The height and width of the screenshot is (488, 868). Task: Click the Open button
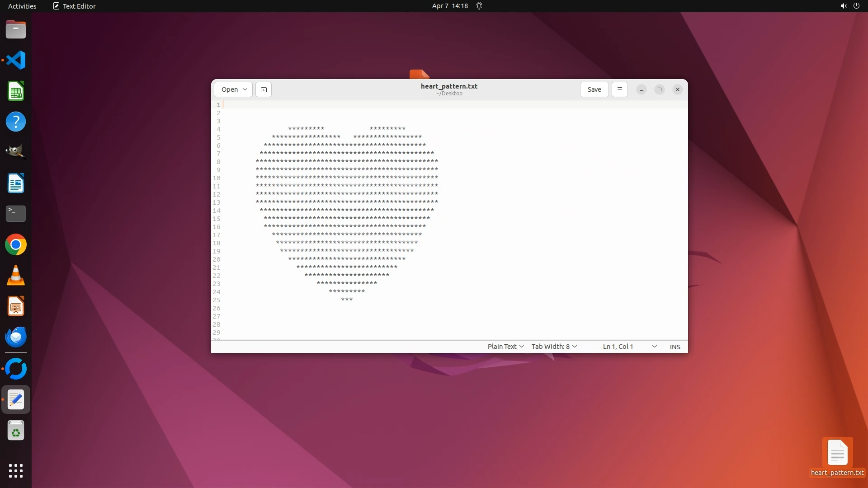pyautogui.click(x=229, y=89)
